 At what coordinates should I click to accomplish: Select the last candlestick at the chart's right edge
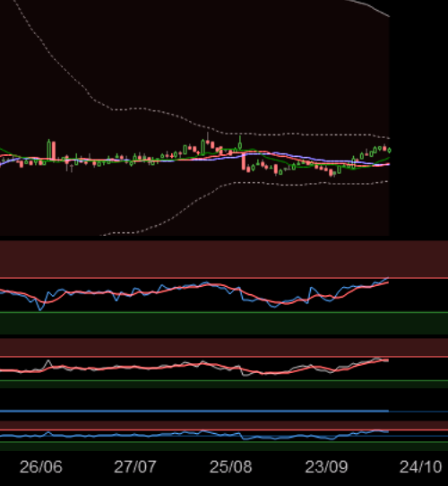coord(389,150)
